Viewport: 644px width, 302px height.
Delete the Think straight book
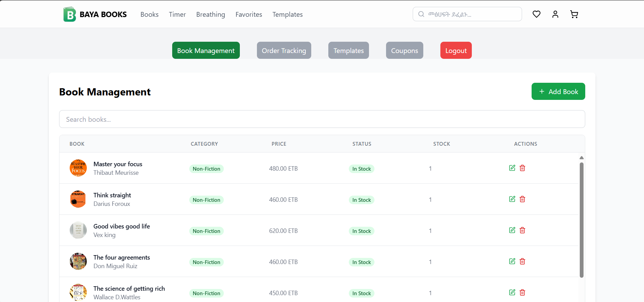(522, 199)
